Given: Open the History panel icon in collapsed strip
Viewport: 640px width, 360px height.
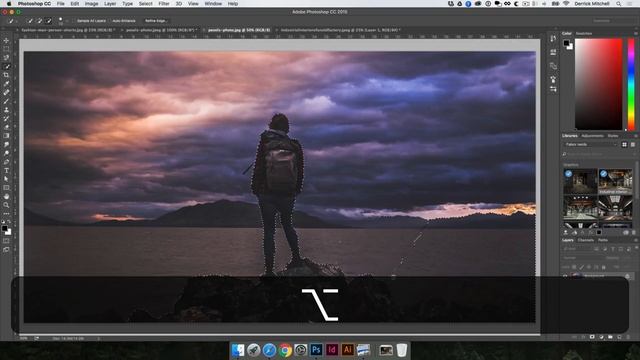Looking at the screenshot, I should (x=553, y=39).
